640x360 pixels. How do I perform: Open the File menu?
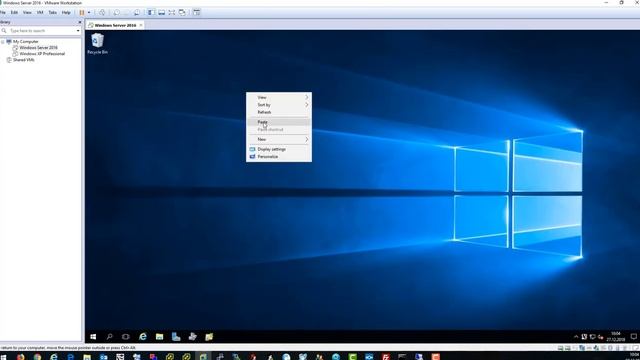3,13
